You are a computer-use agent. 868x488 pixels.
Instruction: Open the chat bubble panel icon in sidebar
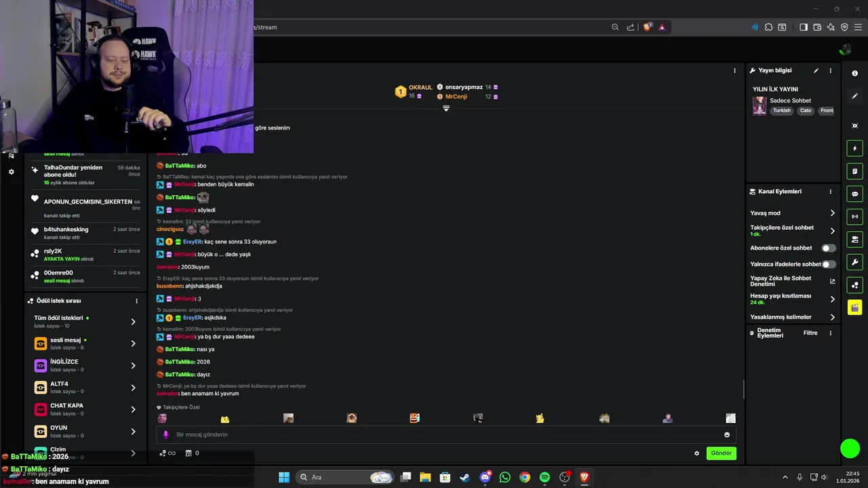point(854,194)
